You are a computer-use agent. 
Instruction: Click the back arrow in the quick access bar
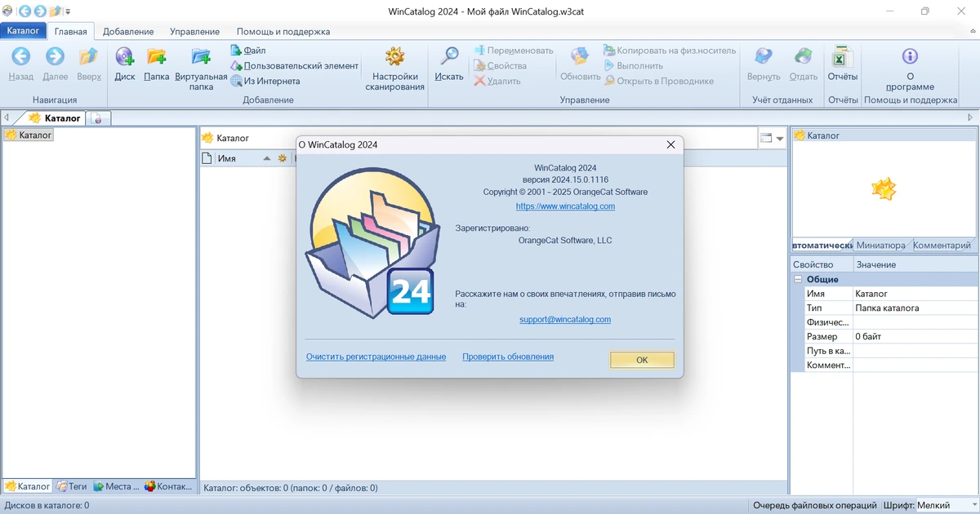click(24, 11)
